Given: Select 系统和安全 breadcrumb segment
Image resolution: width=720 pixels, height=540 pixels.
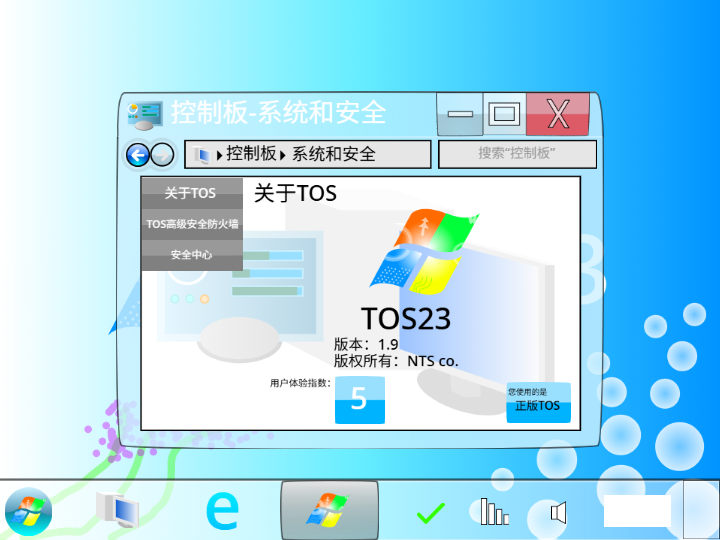Looking at the screenshot, I should pos(334,154).
